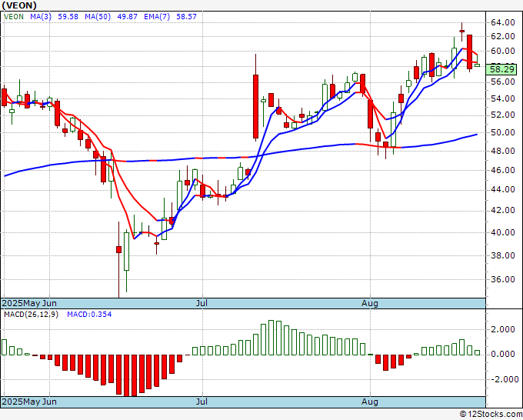The width and height of the screenshot is (523, 420).
Task: Click the (VEON) chart title
Action: 19,5
